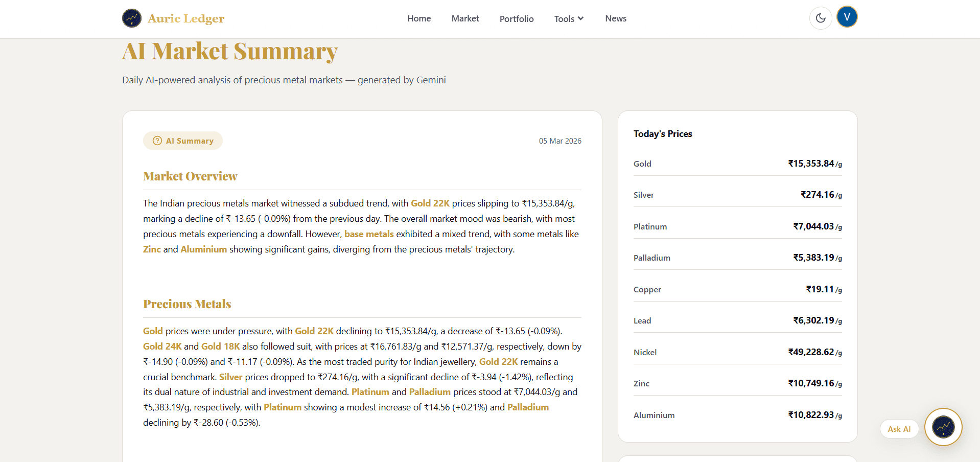
Task: Go to the Home page
Action: click(419, 19)
